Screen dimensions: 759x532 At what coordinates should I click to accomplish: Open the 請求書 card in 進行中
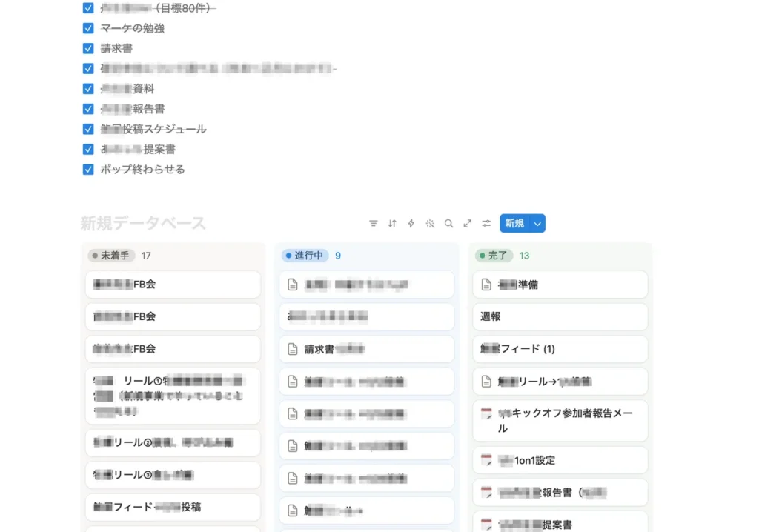366,349
